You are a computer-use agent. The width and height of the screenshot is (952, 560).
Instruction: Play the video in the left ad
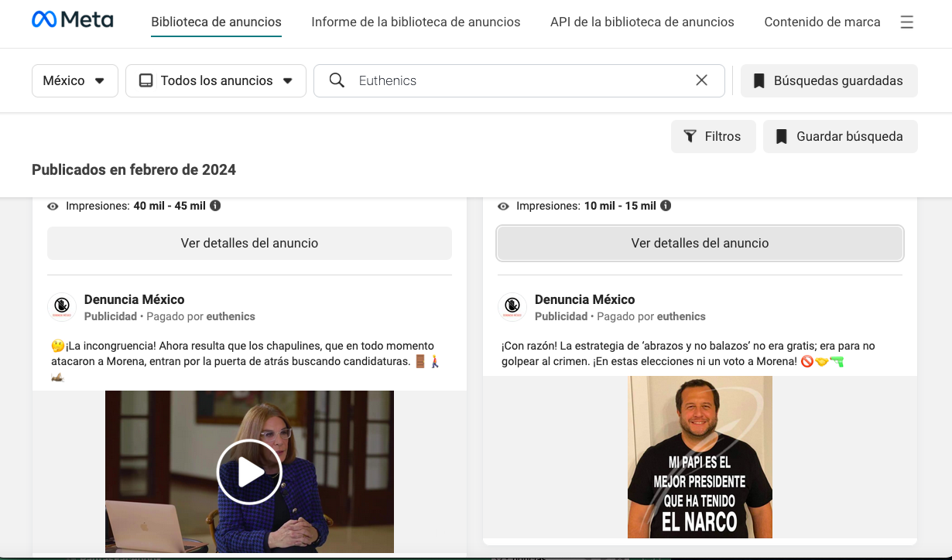click(x=249, y=472)
